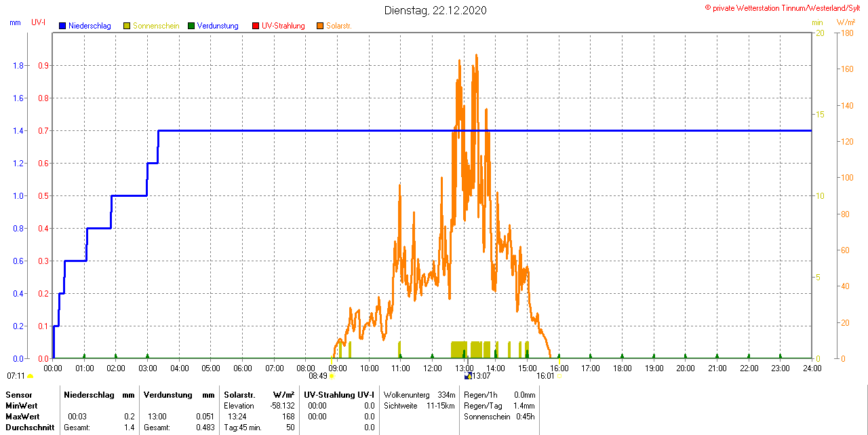Click the yellow Sonnenschein legend swatch
The height and width of the screenshot is (435, 868).
click(127, 26)
